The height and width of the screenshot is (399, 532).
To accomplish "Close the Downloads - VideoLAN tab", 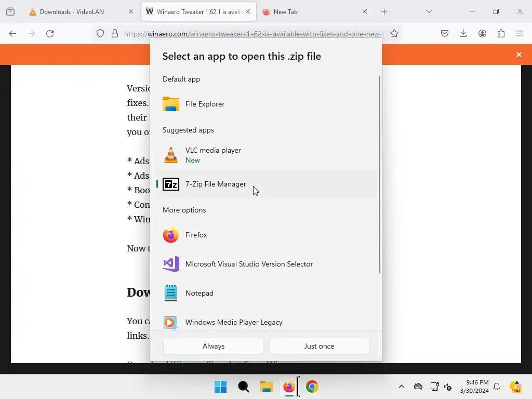I will click(131, 11).
